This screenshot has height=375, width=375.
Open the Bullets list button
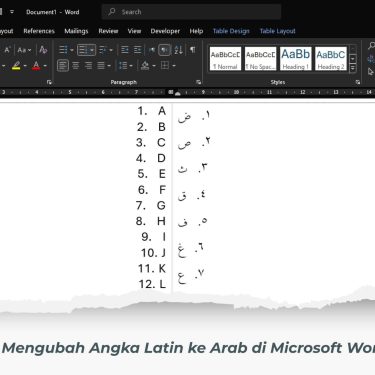coord(63,50)
